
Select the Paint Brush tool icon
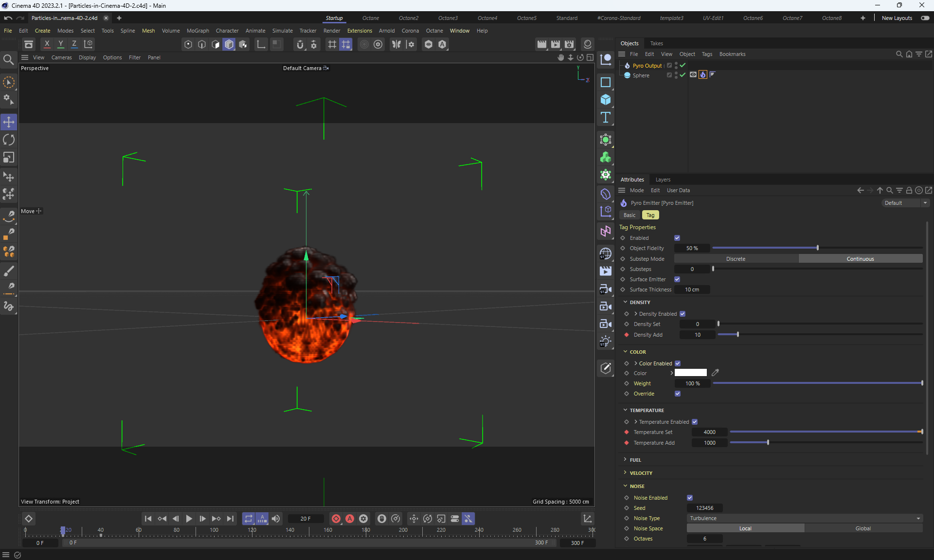[9, 271]
